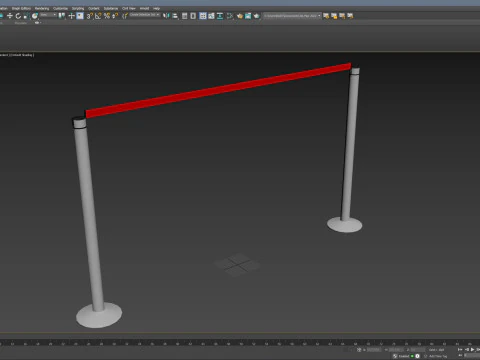Click the Mirror tool icon
Viewport: 480px width, 360px height.
coord(166,16)
